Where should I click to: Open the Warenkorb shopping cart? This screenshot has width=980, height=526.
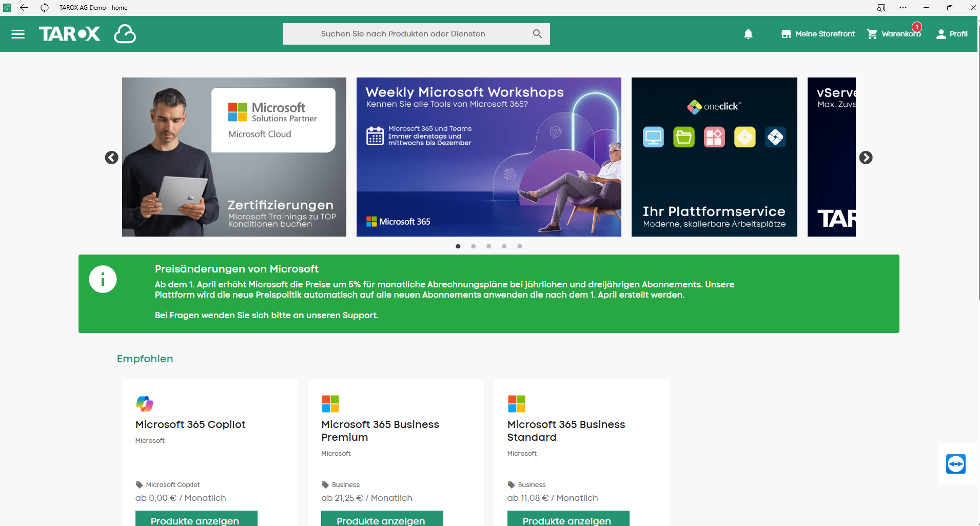coord(894,34)
